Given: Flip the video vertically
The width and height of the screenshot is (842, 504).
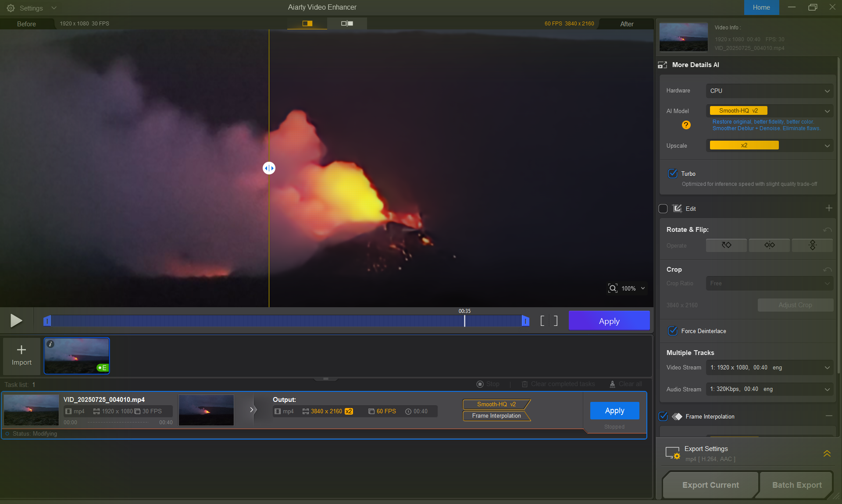Looking at the screenshot, I should coord(812,245).
